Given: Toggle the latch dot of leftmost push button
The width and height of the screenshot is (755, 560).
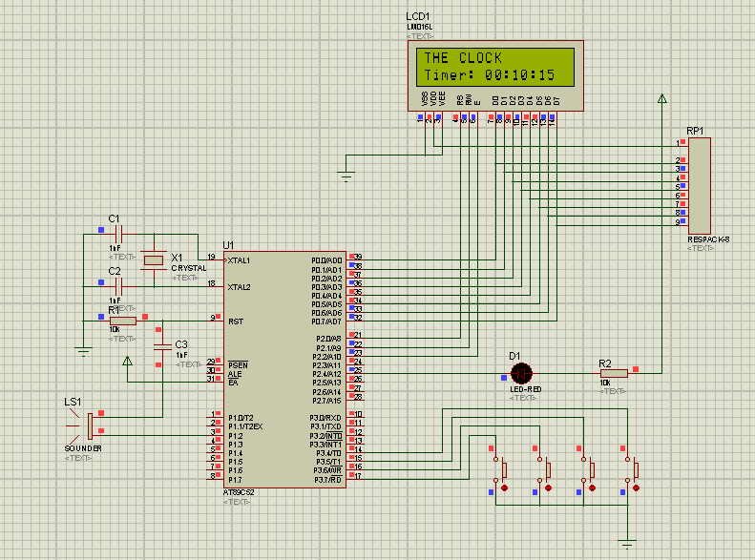Looking at the screenshot, I should (505, 487).
